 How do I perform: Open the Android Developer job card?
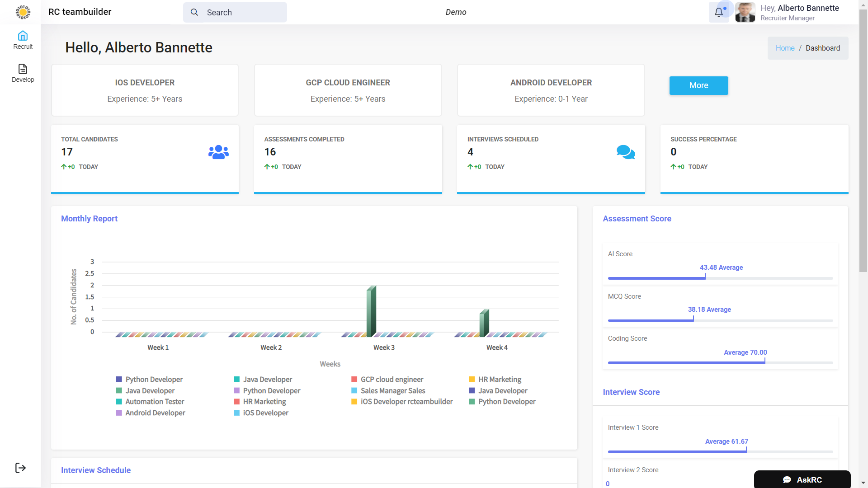[x=551, y=90]
